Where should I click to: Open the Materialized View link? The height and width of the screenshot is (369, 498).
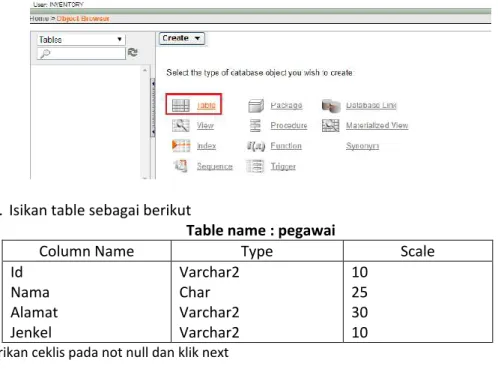[x=377, y=126]
